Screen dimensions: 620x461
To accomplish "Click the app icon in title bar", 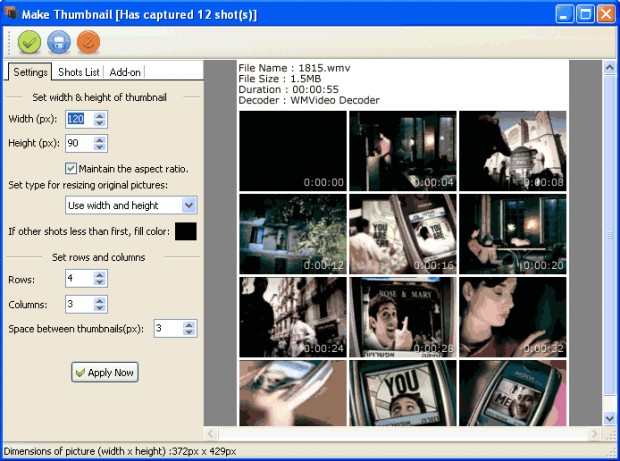I will pyautogui.click(x=11, y=13).
